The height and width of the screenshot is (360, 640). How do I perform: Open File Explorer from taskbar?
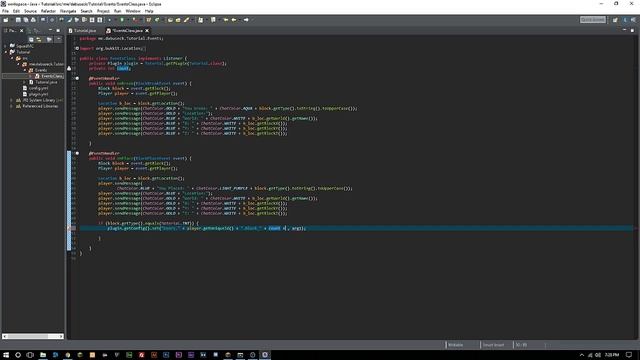42,355
